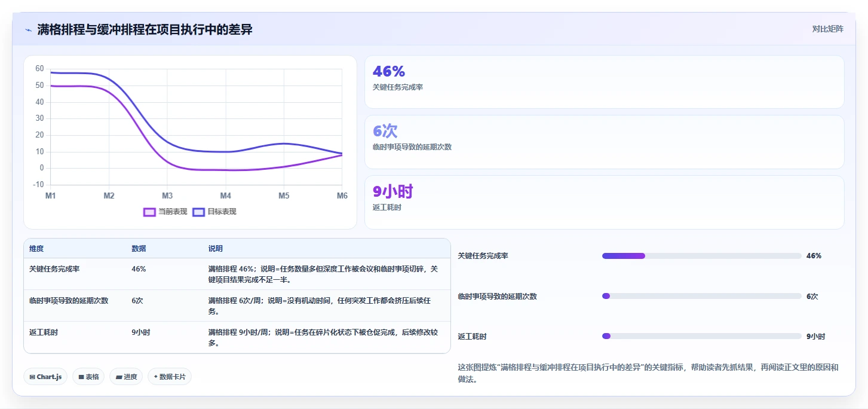Select the 46% stat card value

389,72
